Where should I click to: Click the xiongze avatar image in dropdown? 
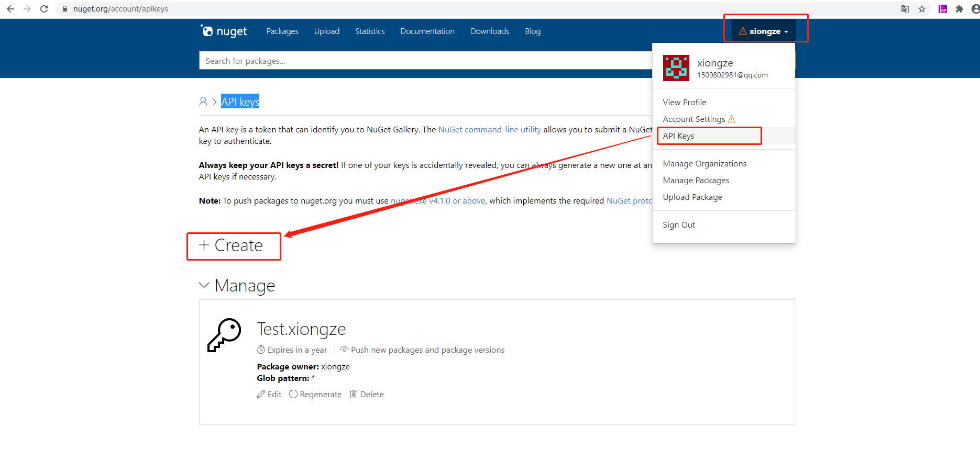coord(676,68)
